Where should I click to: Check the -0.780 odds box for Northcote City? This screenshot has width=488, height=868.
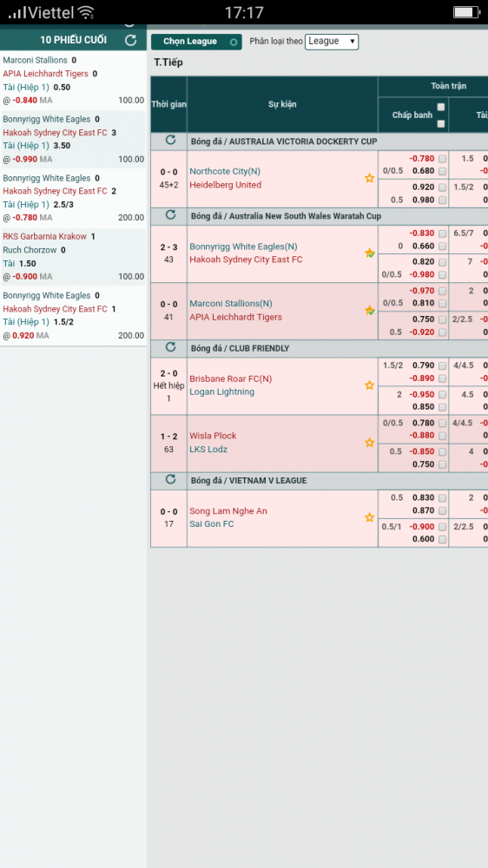pyautogui.click(x=442, y=159)
